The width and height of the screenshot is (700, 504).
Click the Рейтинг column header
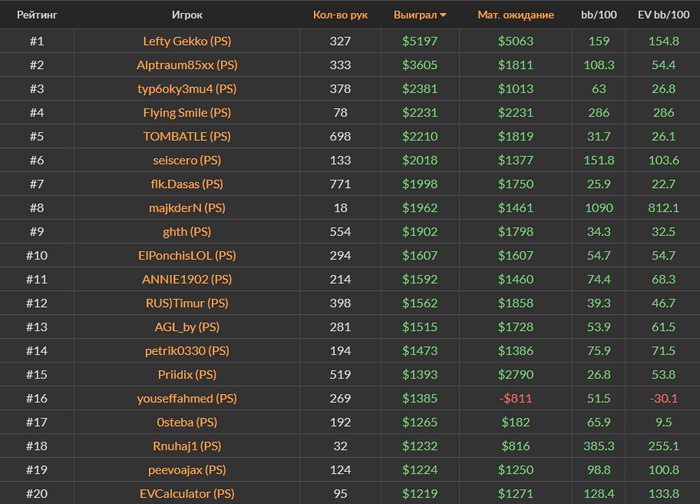coord(36,16)
